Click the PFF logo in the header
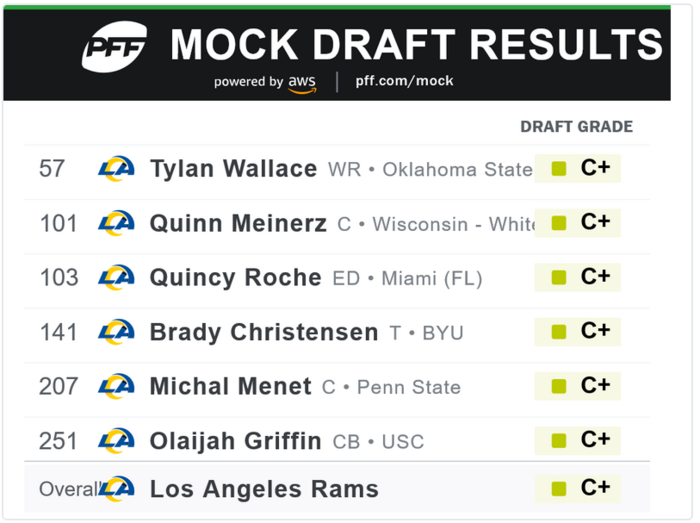The height and width of the screenshot is (523, 700). pos(114,46)
